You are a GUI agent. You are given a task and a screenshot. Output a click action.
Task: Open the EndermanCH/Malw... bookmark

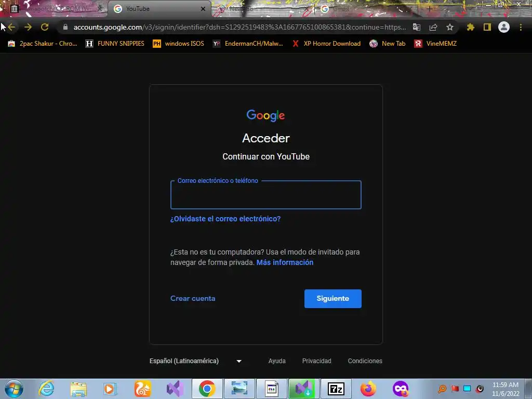[x=248, y=44]
